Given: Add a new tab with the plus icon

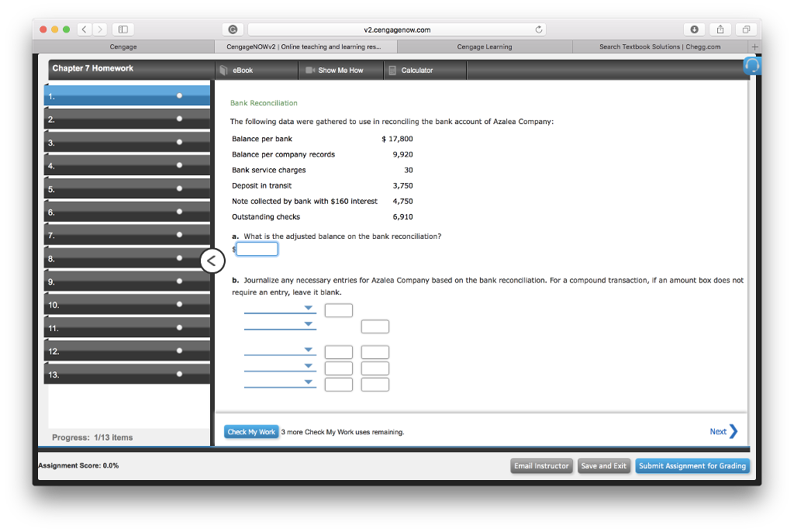Looking at the screenshot, I should point(754,47).
